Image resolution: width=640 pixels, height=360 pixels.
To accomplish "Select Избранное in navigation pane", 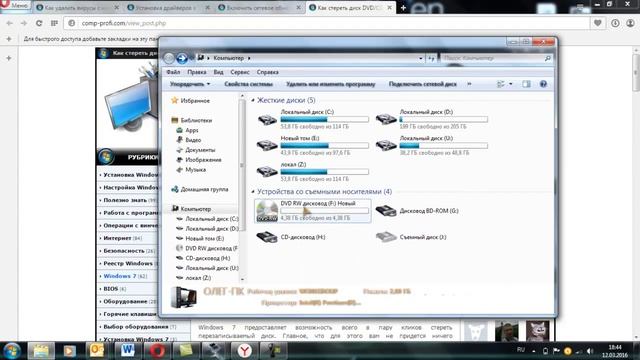I will pyautogui.click(x=195, y=101).
